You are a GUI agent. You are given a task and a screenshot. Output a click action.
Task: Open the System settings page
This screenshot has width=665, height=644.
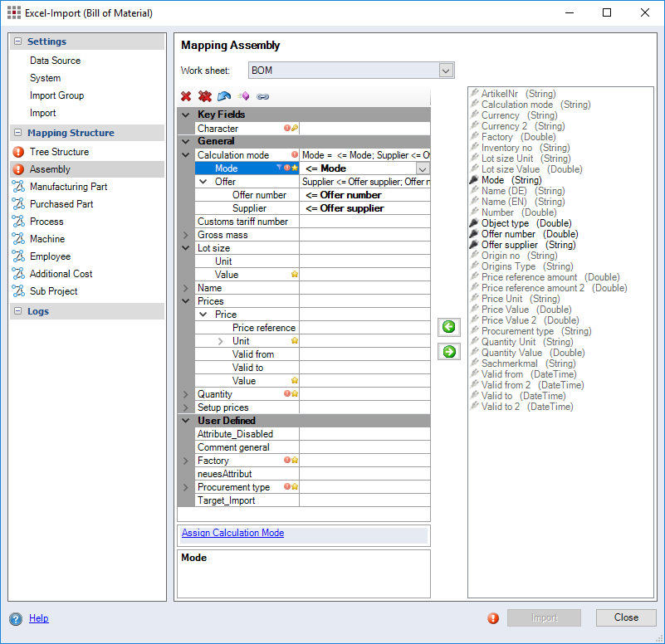click(x=46, y=78)
